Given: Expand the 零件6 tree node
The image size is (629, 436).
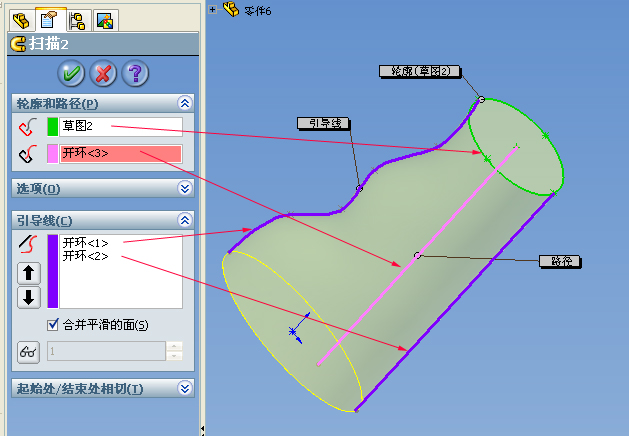Looking at the screenshot, I should point(213,9).
